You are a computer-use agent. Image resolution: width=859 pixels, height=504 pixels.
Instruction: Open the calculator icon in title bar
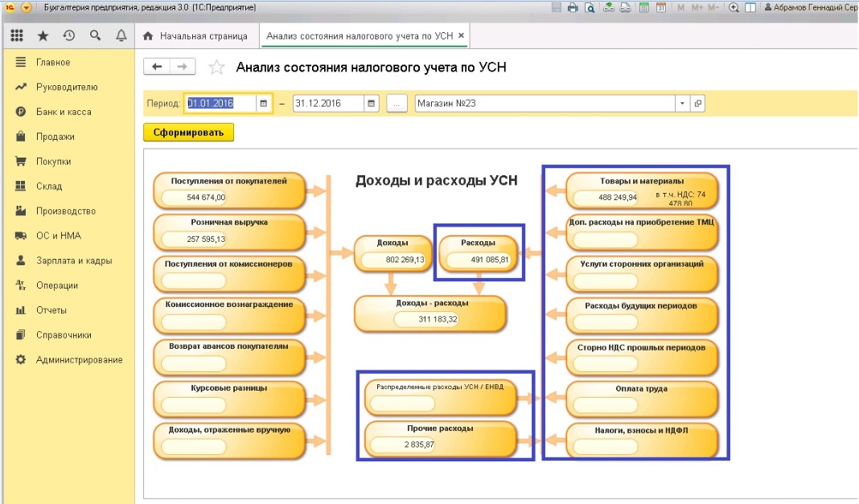[644, 8]
